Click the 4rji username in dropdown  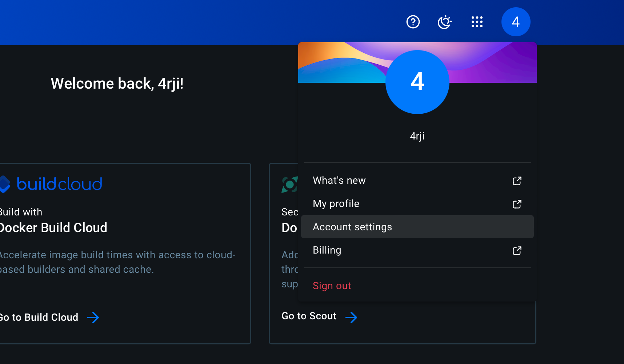417,136
